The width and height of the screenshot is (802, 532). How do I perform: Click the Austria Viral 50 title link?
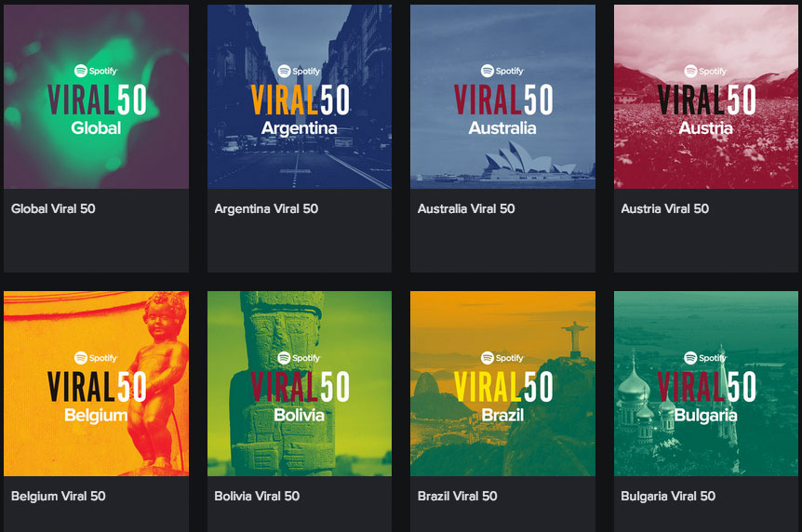[x=665, y=208]
